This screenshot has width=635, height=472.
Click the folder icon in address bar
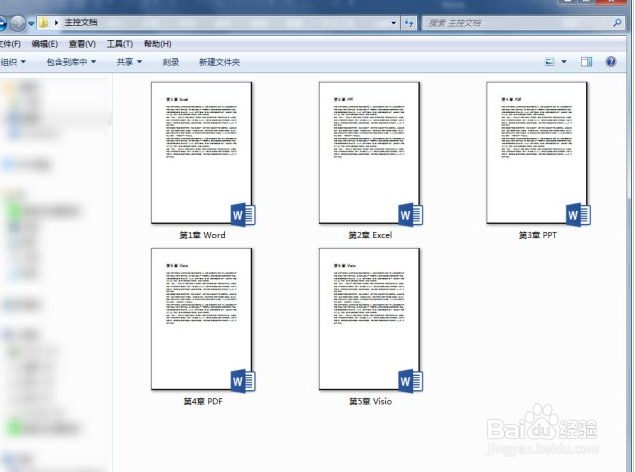tap(43, 22)
